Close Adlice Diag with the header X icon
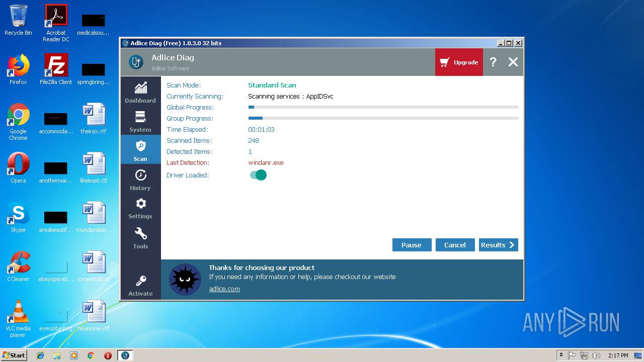 [x=513, y=62]
